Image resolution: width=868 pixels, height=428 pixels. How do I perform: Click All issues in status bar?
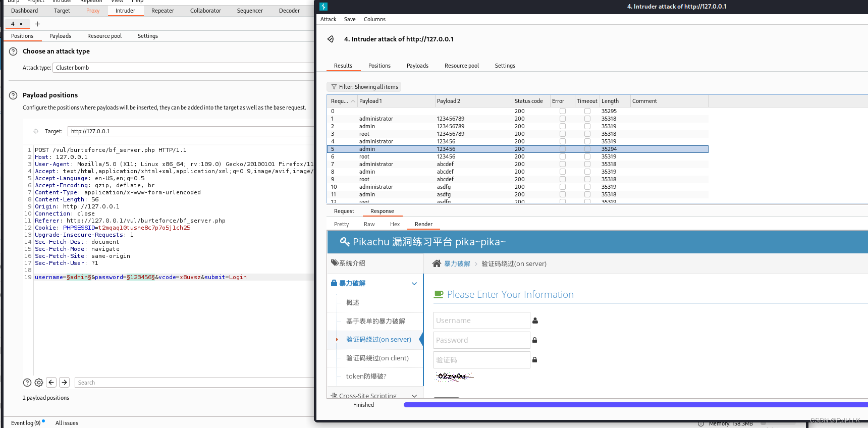[x=67, y=423]
